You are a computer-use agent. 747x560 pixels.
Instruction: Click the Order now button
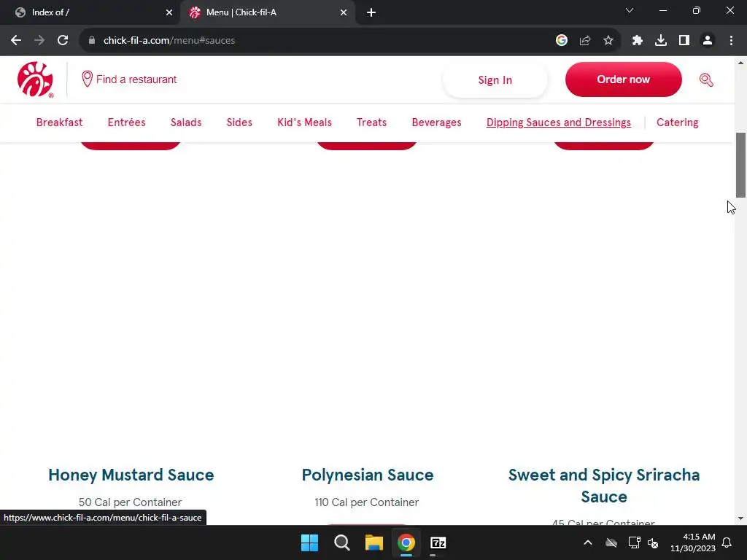pyautogui.click(x=623, y=79)
